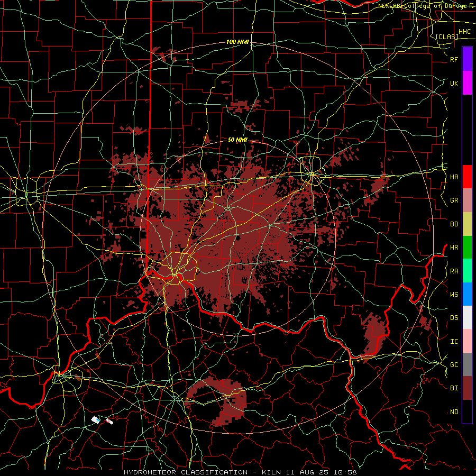This screenshot has width=476, height=476.
Task: Click the RA legend label
Action: [454, 271]
